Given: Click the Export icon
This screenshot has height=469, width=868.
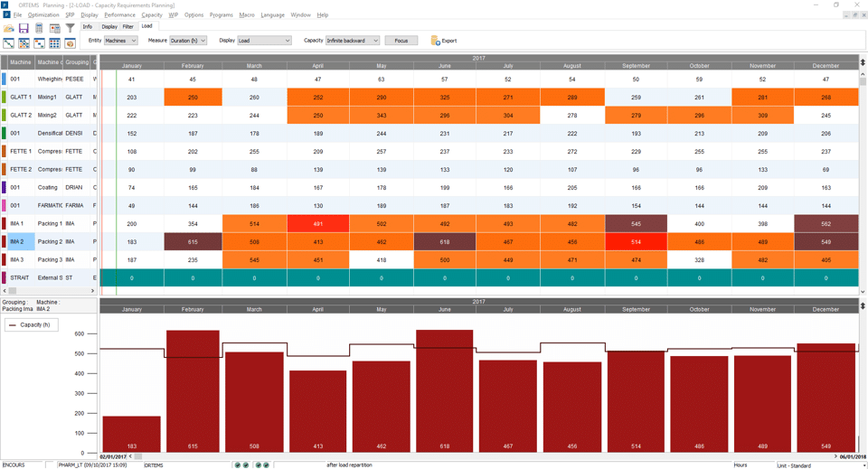Looking at the screenshot, I should pyautogui.click(x=443, y=41).
